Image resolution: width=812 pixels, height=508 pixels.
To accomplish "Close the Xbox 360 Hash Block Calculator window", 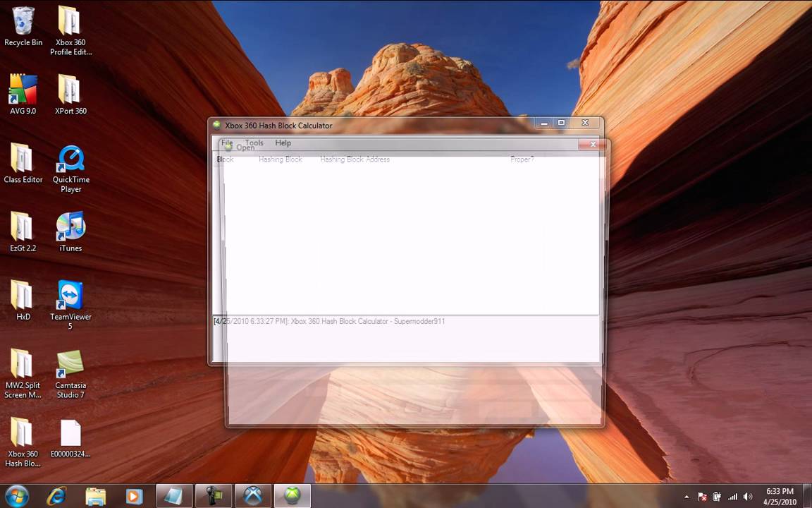I will click(x=584, y=123).
